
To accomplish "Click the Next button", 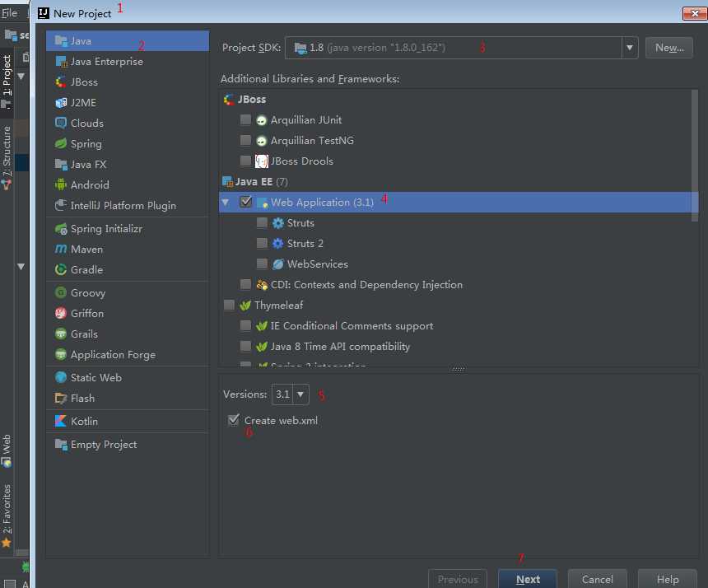I will click(x=528, y=580).
